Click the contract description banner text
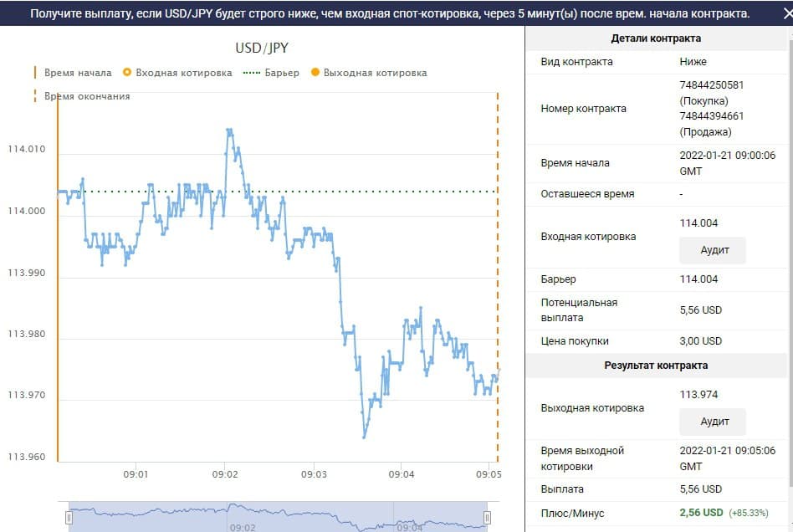Viewport: 793px width, 532px height. coord(390,13)
